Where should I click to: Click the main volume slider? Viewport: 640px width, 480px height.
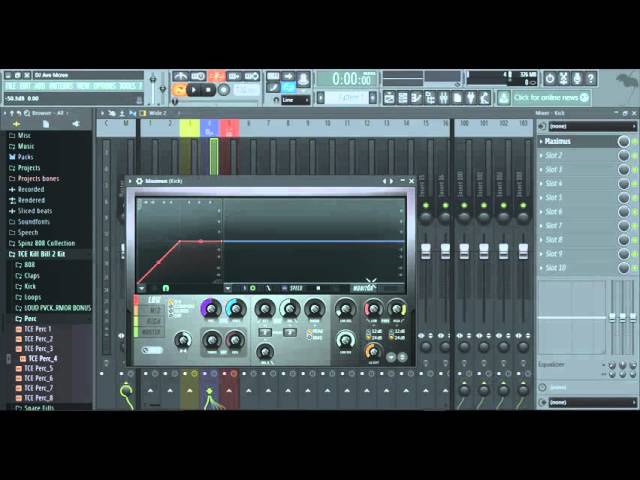tap(153, 89)
